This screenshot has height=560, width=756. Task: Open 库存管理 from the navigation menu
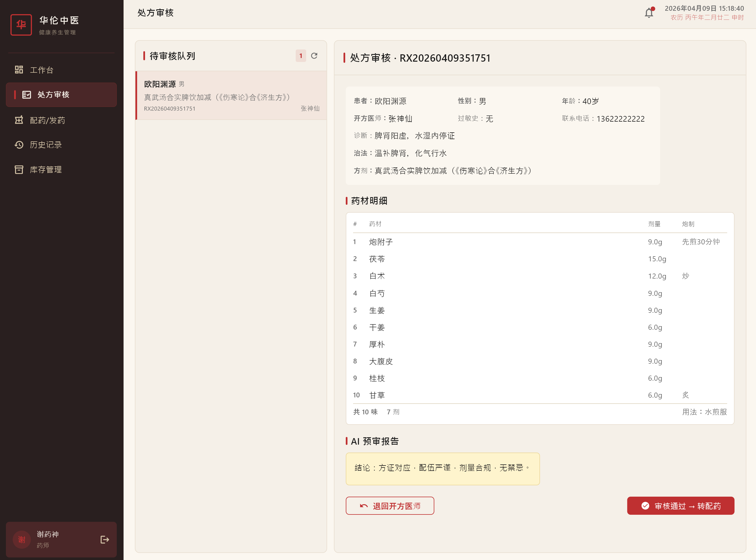[45, 169]
